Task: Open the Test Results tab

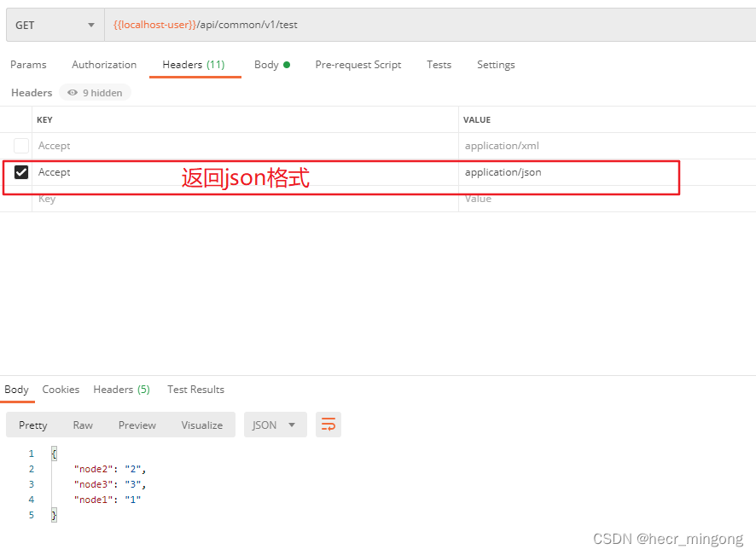Action: (x=195, y=390)
